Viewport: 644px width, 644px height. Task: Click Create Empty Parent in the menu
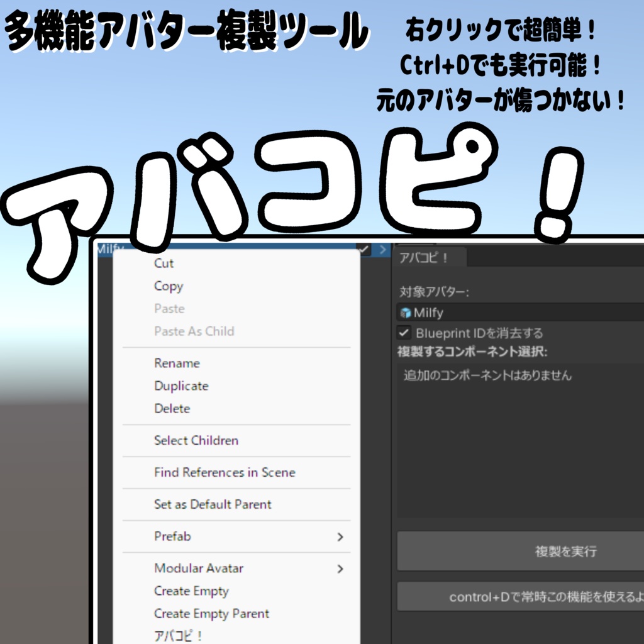(211, 613)
